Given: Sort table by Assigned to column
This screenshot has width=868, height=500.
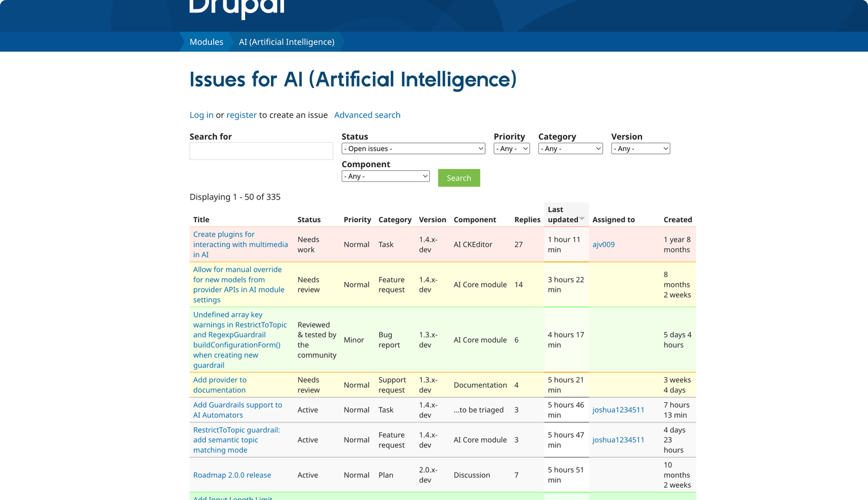Looking at the screenshot, I should pyautogui.click(x=613, y=220).
